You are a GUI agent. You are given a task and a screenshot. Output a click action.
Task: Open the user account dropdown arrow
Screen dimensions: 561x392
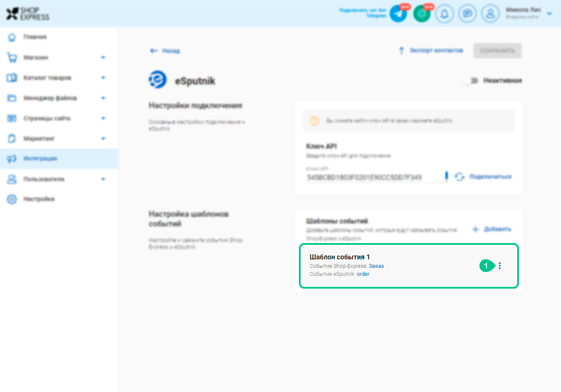pyautogui.click(x=550, y=14)
